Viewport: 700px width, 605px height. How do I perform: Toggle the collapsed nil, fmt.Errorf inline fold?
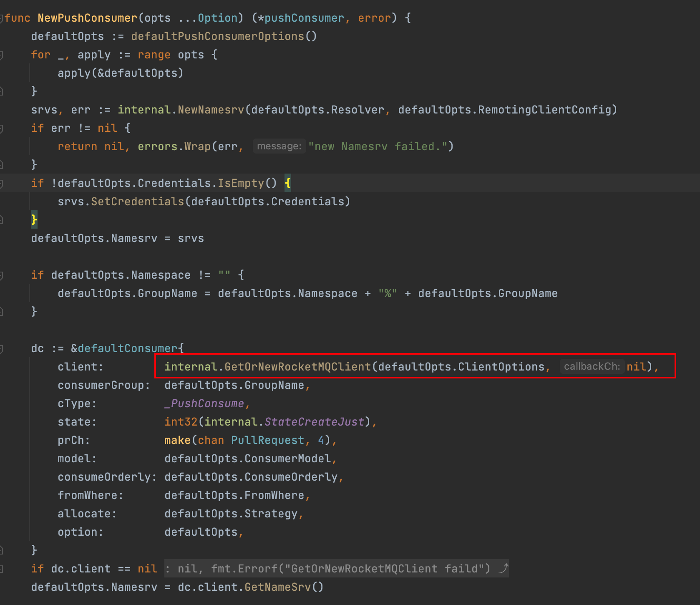[334, 568]
